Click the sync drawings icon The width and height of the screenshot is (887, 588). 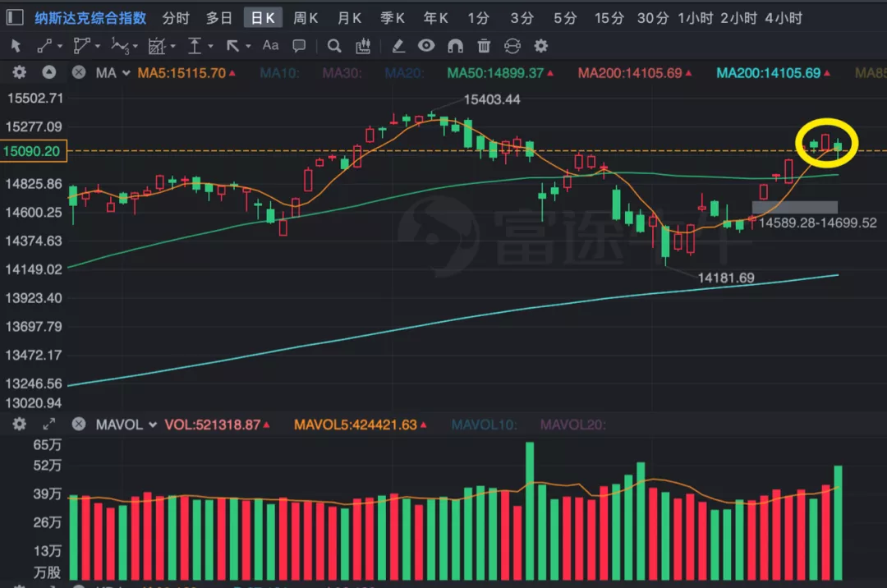(x=512, y=46)
